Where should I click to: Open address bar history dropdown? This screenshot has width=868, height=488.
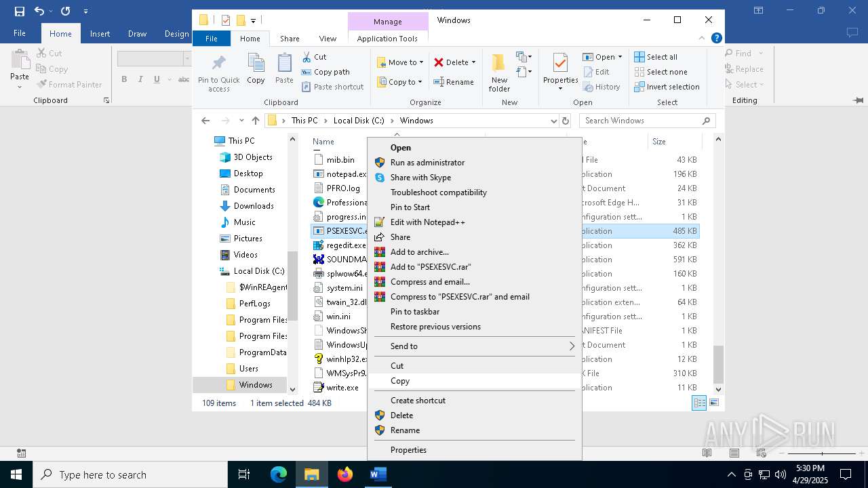click(x=554, y=121)
